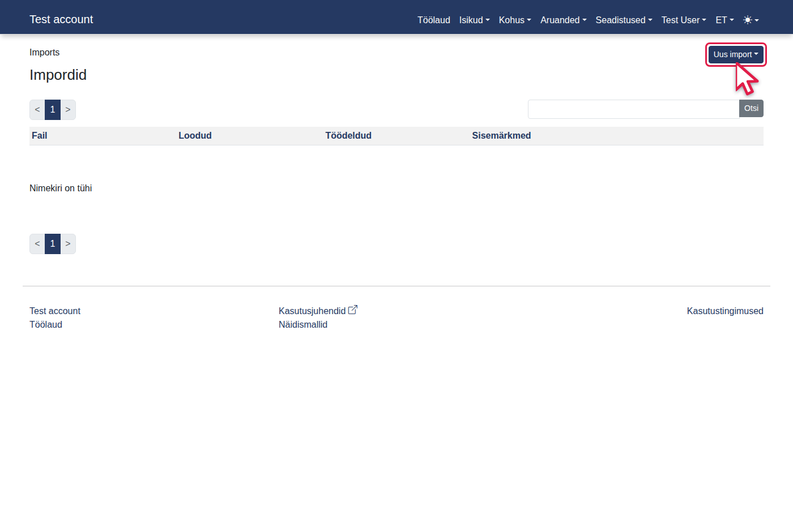Image resolution: width=793 pixels, height=532 pixels.
Task: Sort by the Töödeldud column header
Action: [348, 136]
